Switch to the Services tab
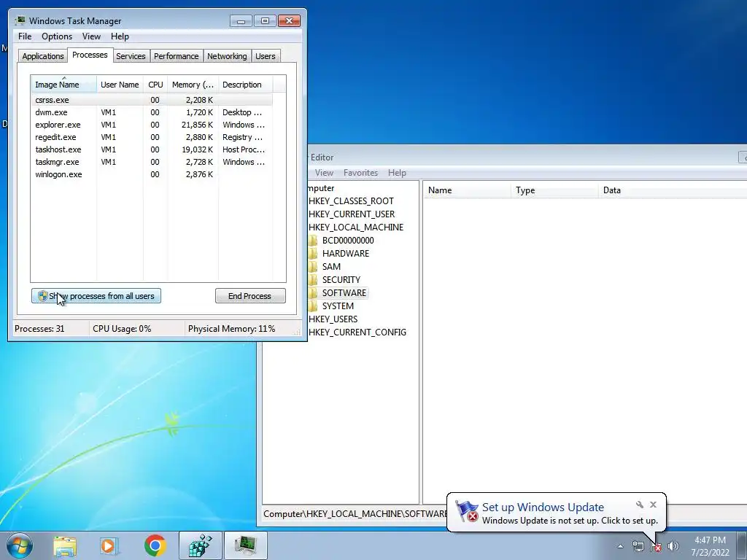 131,56
